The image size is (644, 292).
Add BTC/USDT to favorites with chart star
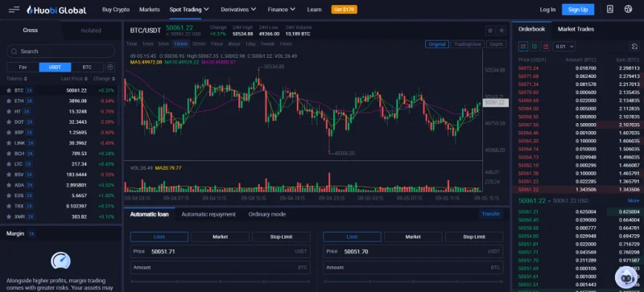(x=490, y=31)
